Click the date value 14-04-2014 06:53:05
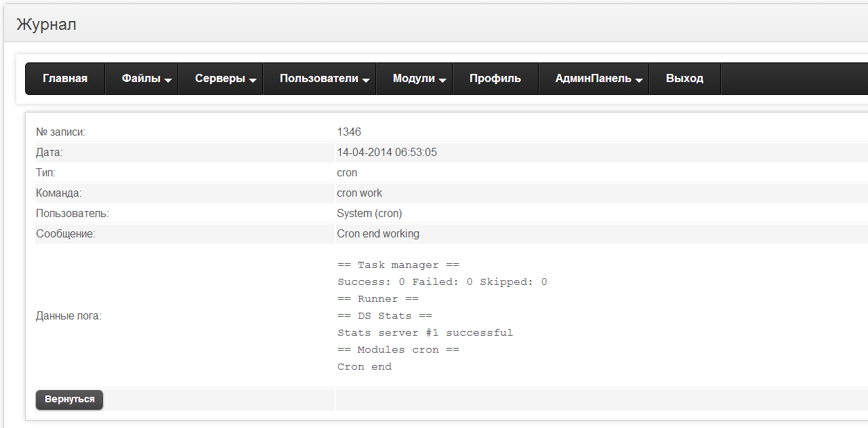This screenshot has width=868, height=428. click(x=387, y=153)
